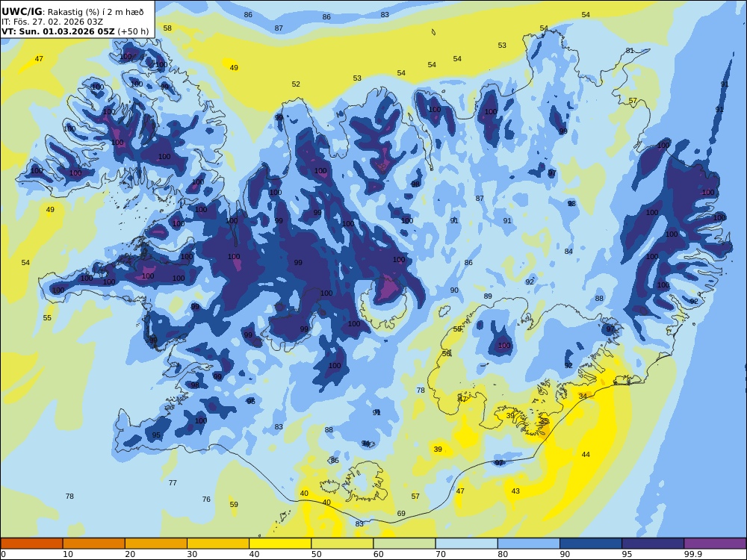This screenshot has width=747, height=560.
Task: Click the 80–90 medium blue legend swatch
Action: tap(529, 544)
